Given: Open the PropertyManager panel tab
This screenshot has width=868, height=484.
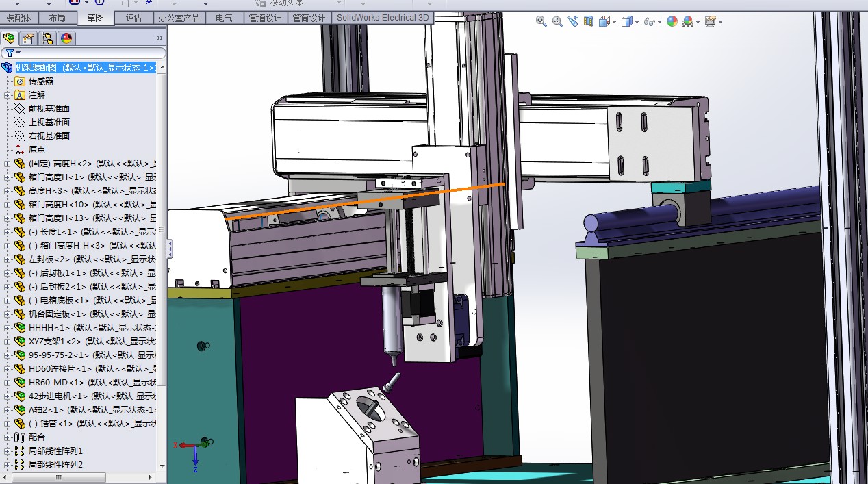Looking at the screenshot, I should click(x=28, y=38).
